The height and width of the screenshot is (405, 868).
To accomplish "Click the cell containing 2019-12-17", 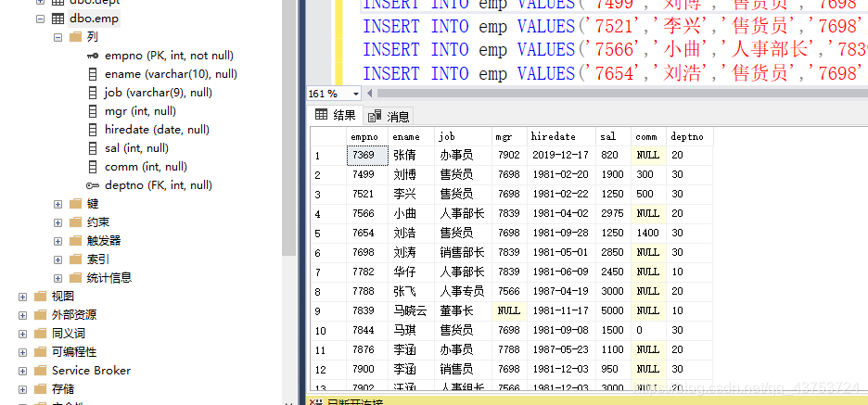I will pos(561,155).
